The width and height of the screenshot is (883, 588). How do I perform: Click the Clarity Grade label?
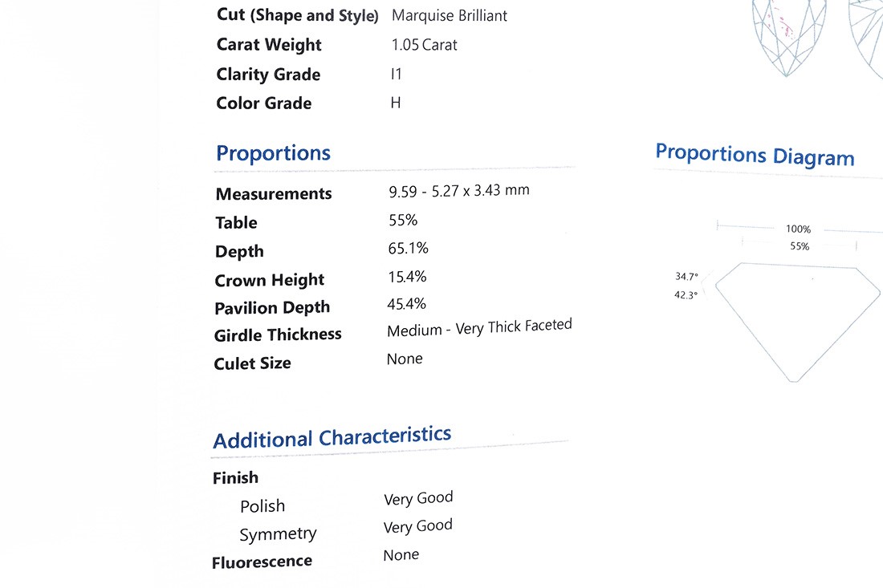tap(268, 75)
